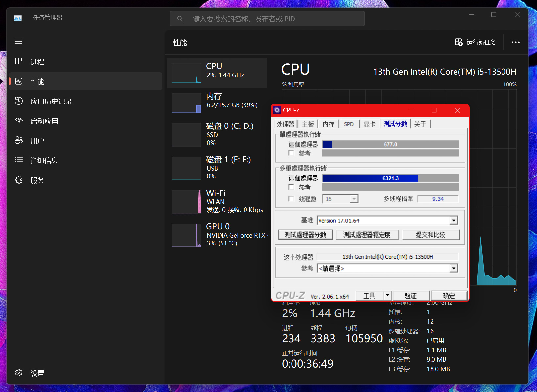Viewport: 537px width, 392px height.
Task: Close the CPU-Z window
Action: [x=457, y=110]
